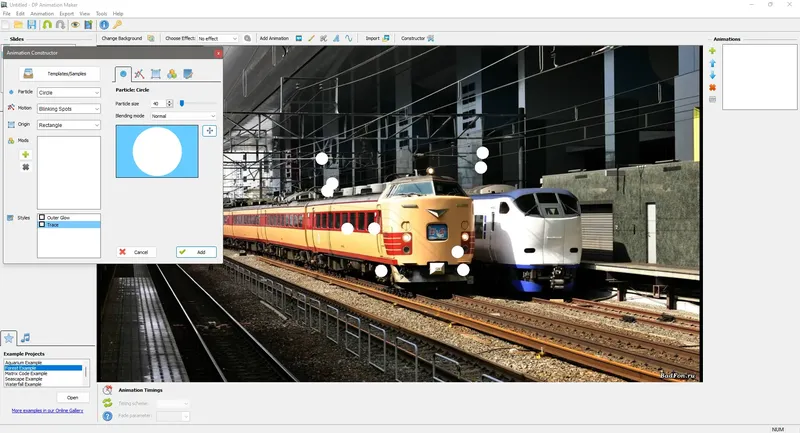Click the red delete X in Animations panel
The width and height of the screenshot is (800, 433).
[712, 88]
